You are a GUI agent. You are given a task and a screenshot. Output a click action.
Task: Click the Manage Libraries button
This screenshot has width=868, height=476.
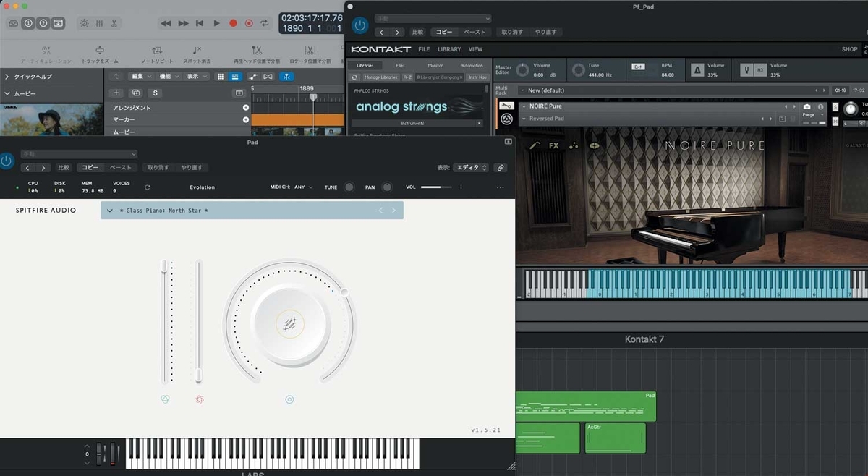tap(380, 77)
